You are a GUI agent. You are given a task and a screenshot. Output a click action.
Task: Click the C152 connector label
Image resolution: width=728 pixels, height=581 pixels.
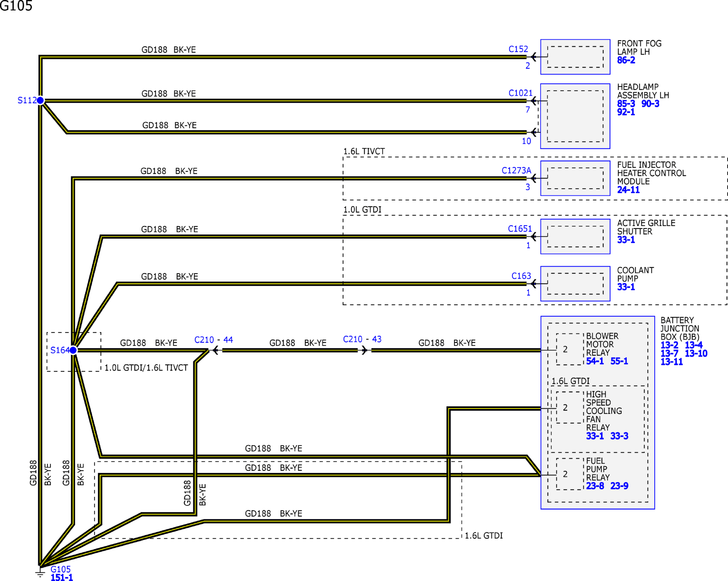click(518, 49)
